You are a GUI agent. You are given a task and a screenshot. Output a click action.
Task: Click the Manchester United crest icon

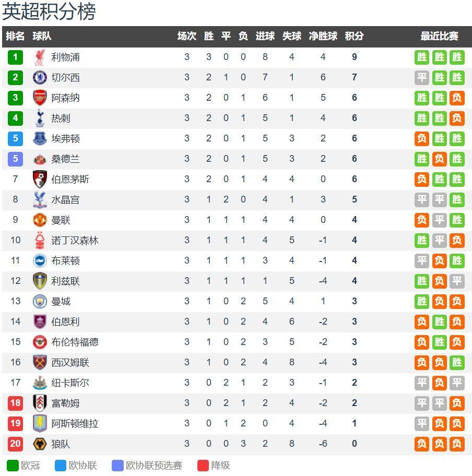[40, 220]
